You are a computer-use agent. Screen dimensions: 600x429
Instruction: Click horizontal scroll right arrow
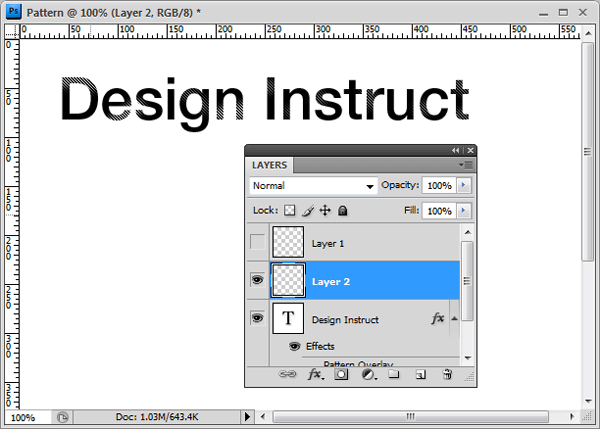(x=572, y=416)
